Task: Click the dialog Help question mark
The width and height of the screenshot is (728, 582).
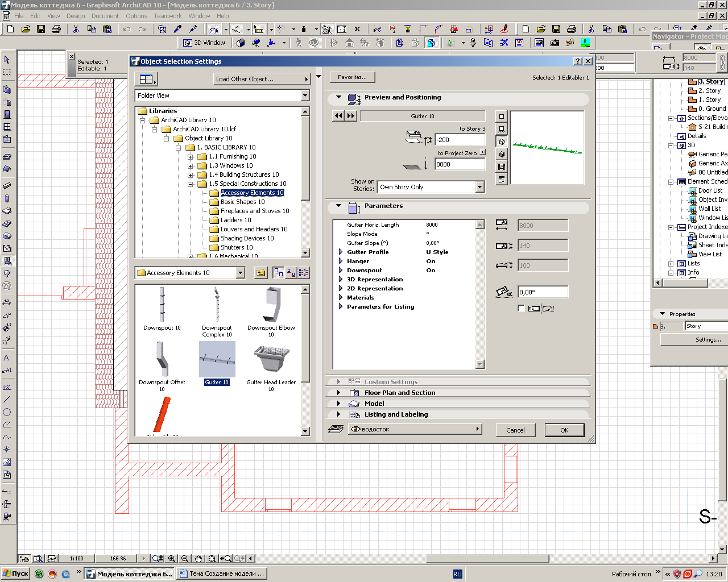Action: tap(578, 61)
